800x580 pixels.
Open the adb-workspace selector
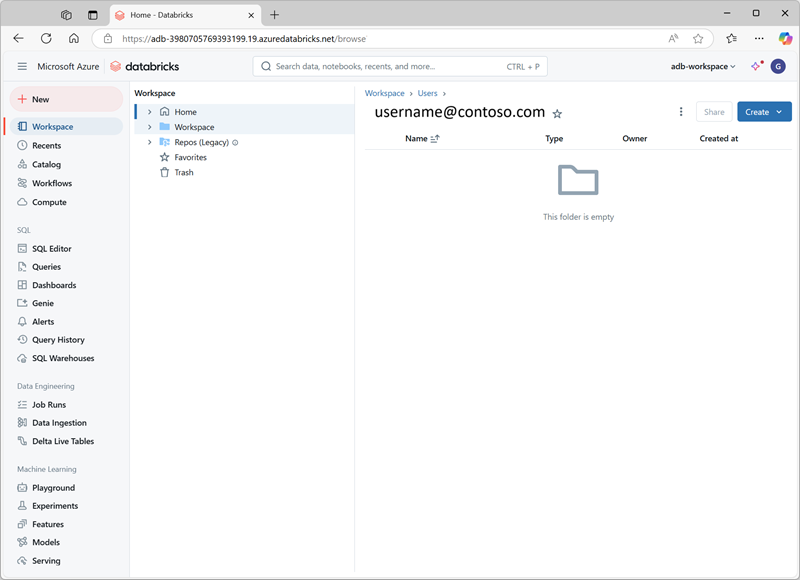(x=702, y=66)
